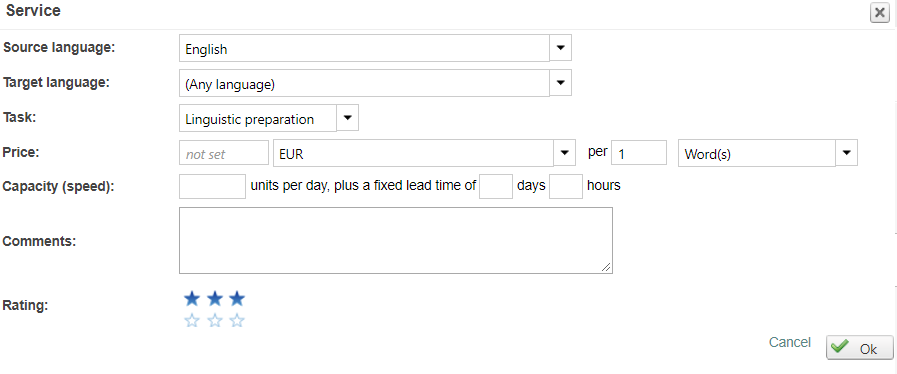This screenshot has height=374, width=897.
Task: Open the Task dropdown arrow
Action: pos(347,118)
